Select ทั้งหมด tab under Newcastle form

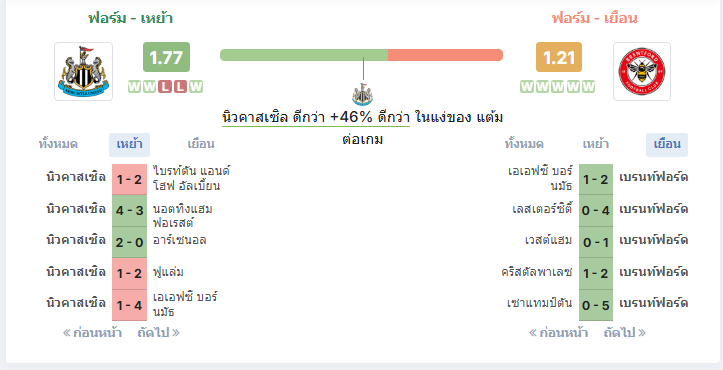[58, 144]
